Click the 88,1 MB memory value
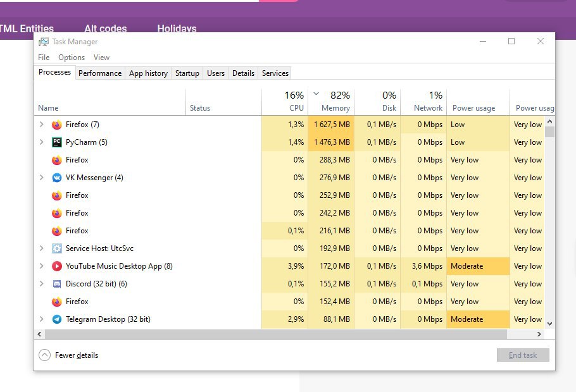The width and height of the screenshot is (576, 392). (x=337, y=319)
